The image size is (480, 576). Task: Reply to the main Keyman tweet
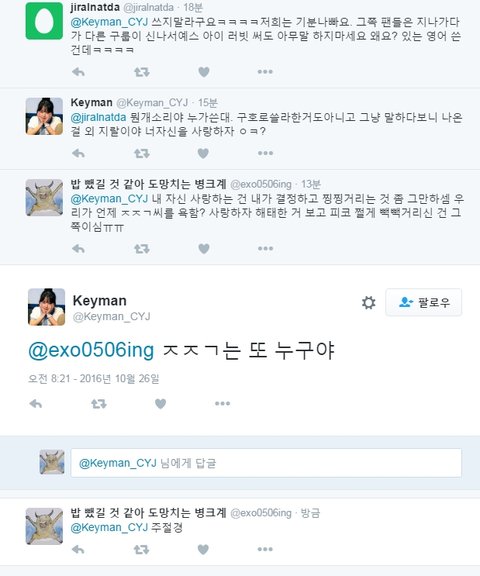[36, 404]
